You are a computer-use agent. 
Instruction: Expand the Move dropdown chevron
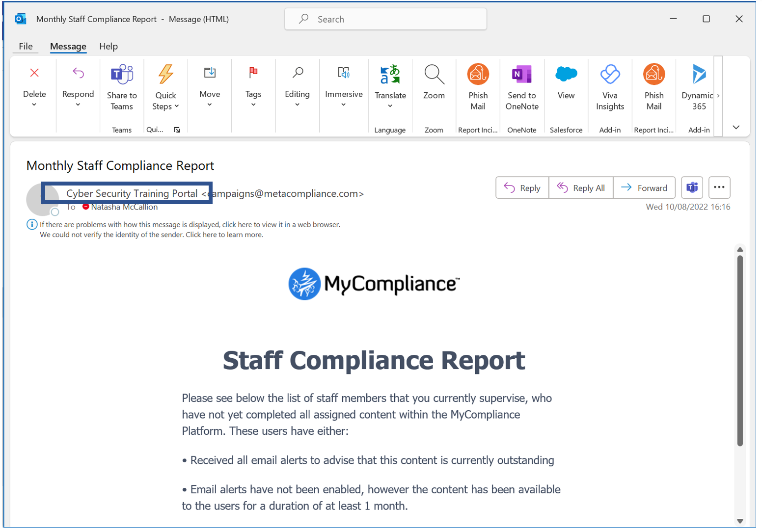point(210,105)
